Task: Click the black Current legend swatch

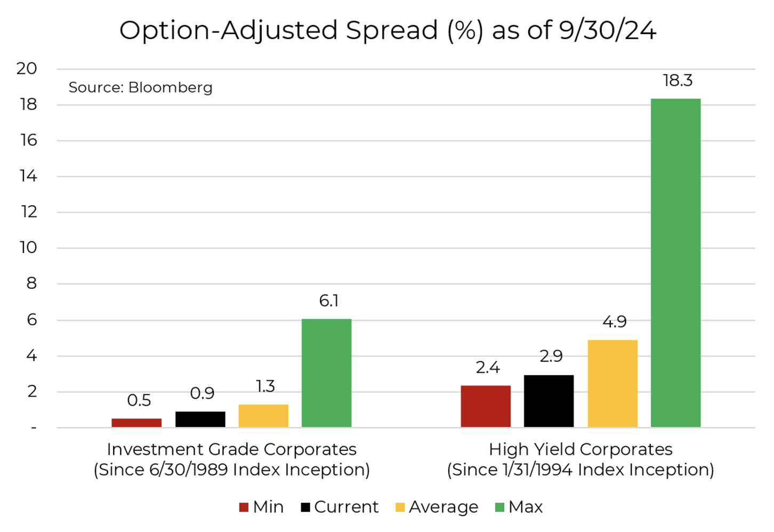Action: pyautogui.click(x=305, y=507)
